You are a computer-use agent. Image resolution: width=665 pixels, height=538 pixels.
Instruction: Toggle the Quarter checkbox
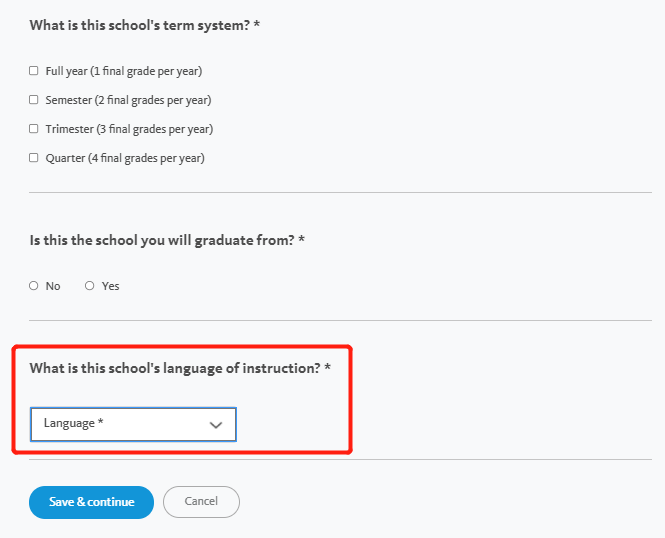point(34,158)
